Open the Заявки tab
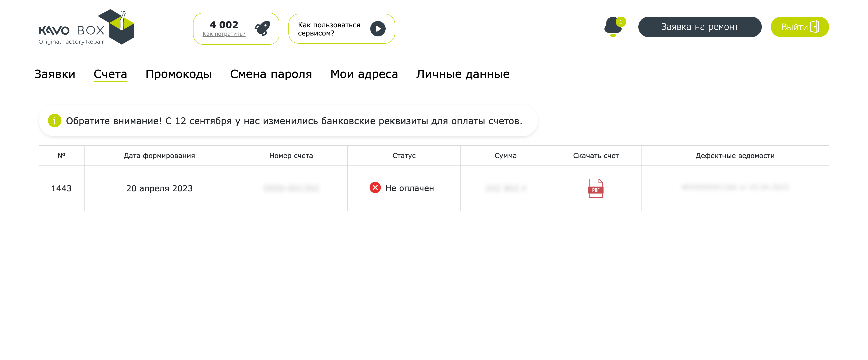Viewport: 868px width, 360px height. 54,74
